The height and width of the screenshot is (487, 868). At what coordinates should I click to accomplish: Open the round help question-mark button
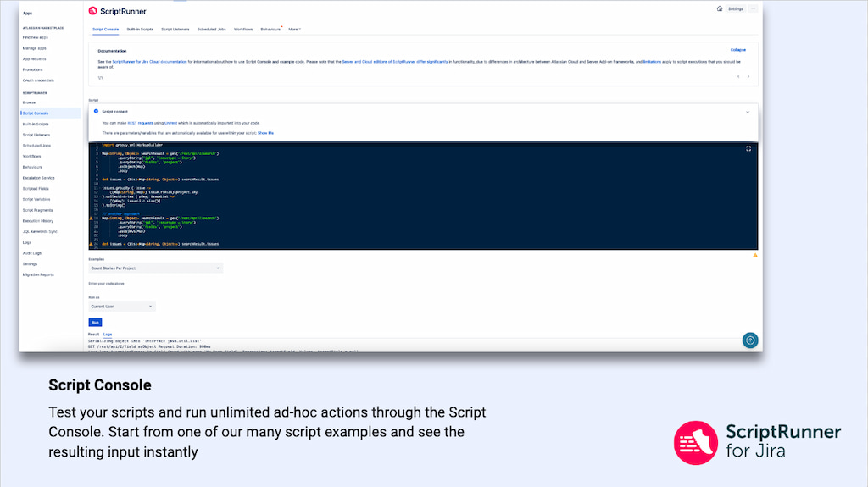(x=750, y=340)
